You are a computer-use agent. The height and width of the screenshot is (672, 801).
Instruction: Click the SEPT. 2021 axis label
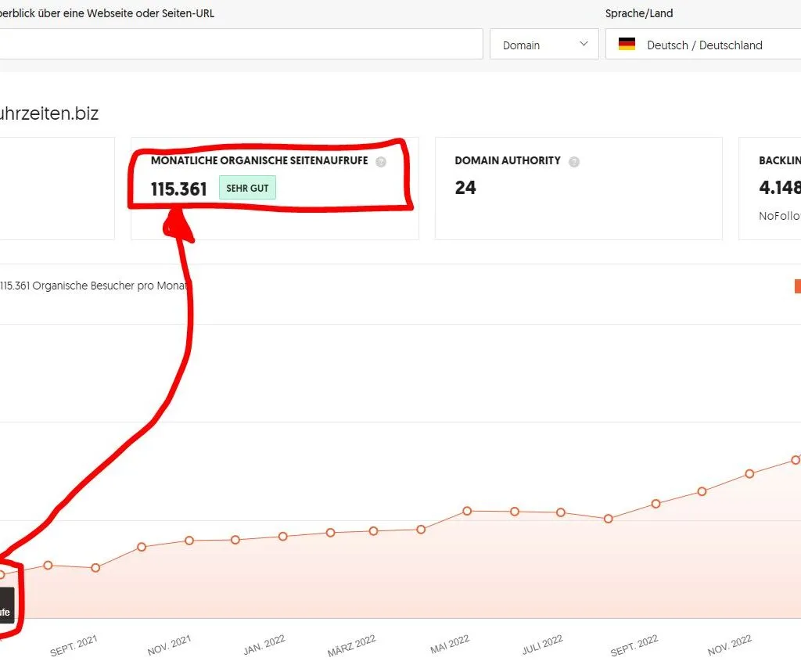pos(74,645)
